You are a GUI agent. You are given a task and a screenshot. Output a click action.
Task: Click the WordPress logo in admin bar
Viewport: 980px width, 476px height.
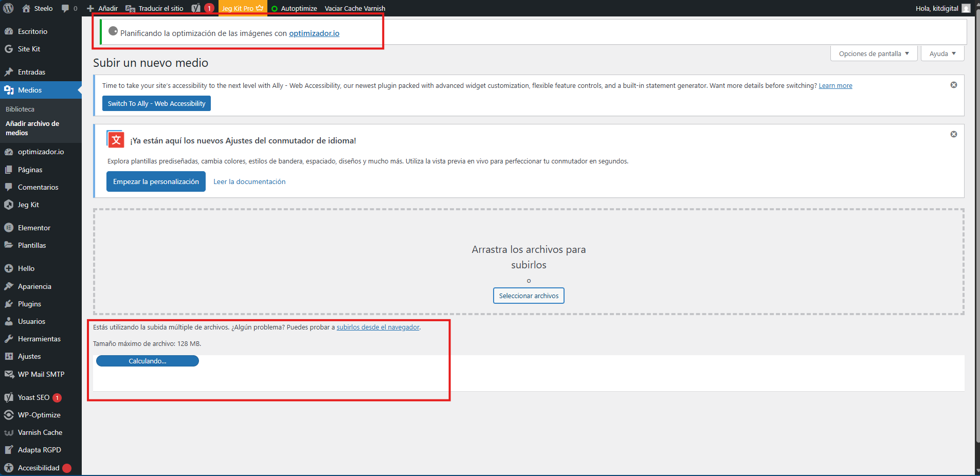(8, 8)
